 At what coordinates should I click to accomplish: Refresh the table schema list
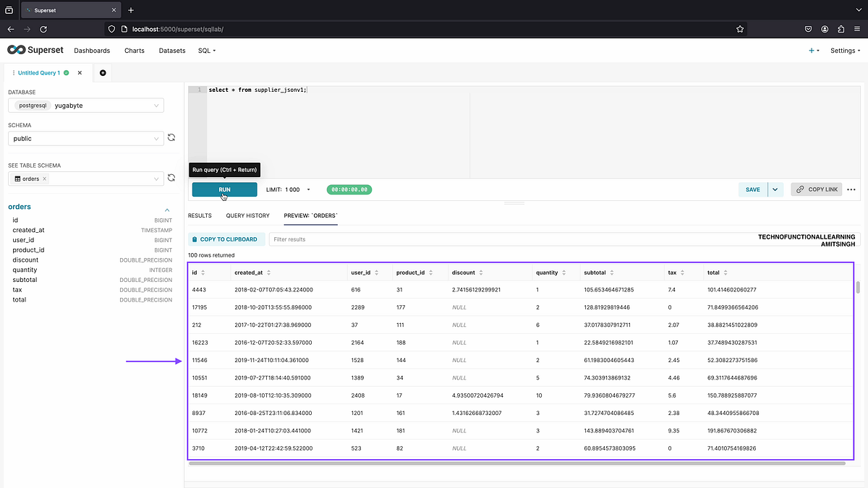171,179
